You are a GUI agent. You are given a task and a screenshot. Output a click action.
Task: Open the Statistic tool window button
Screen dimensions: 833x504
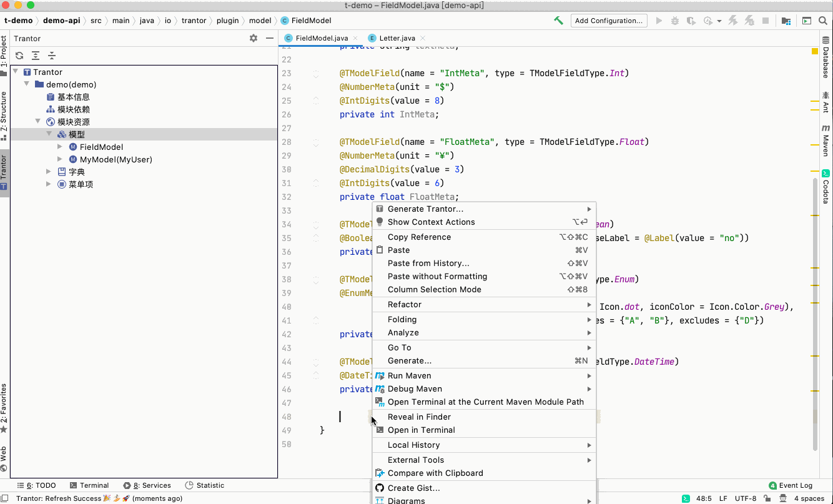(x=205, y=485)
